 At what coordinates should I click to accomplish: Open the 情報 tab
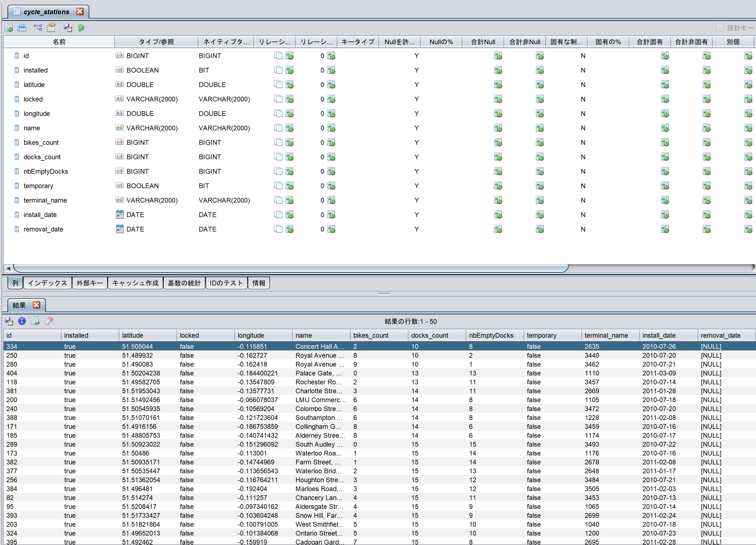tap(259, 283)
